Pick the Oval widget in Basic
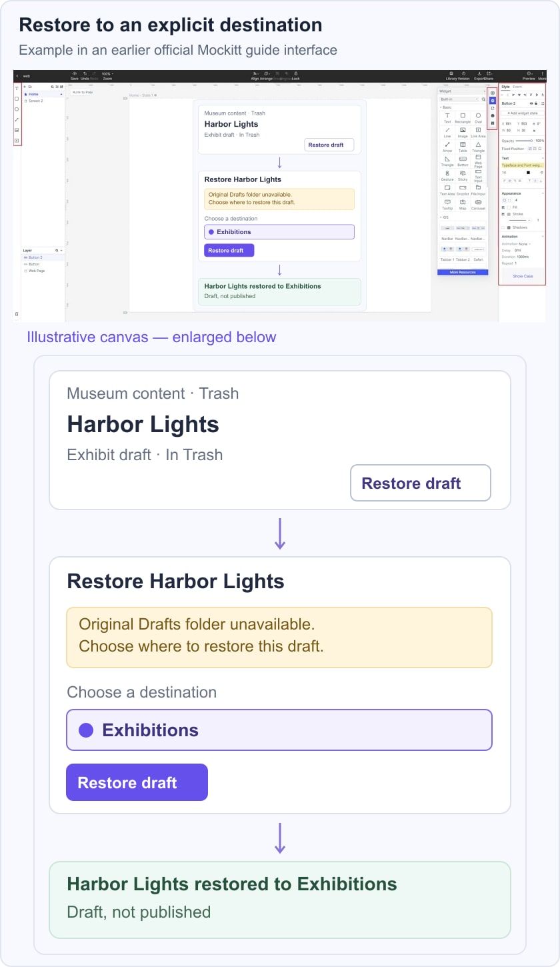This screenshot has height=967, width=560. coord(478,118)
